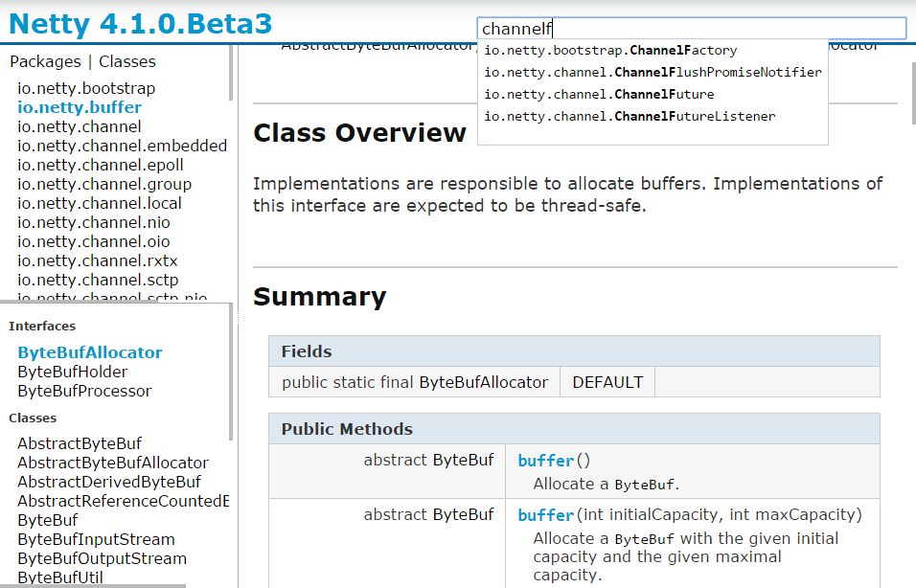The height and width of the screenshot is (588, 916).
Task: Open the ByteBufUtil class
Action: 60,577
